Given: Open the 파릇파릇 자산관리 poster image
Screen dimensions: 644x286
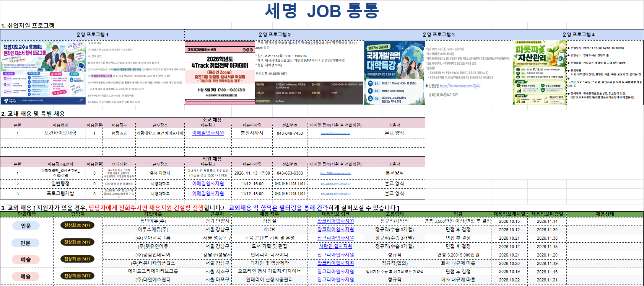Looking at the screenshot, I should point(540,72).
